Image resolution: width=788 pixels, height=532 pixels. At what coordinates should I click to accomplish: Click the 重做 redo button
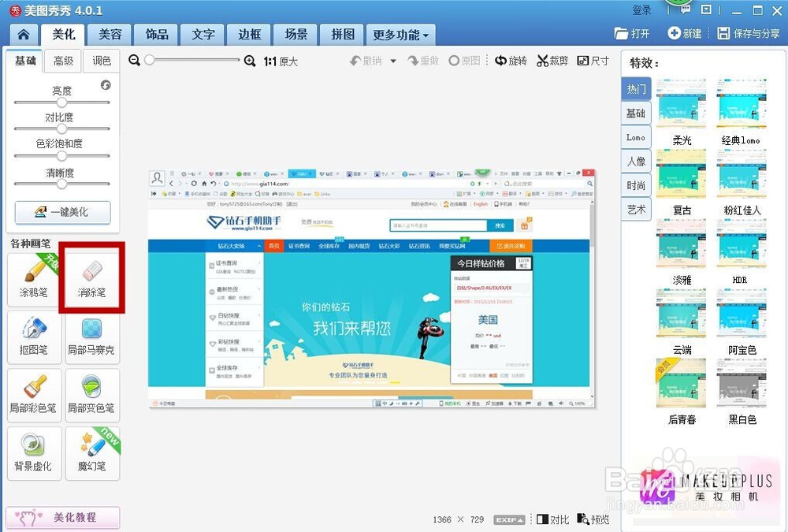[x=423, y=61]
